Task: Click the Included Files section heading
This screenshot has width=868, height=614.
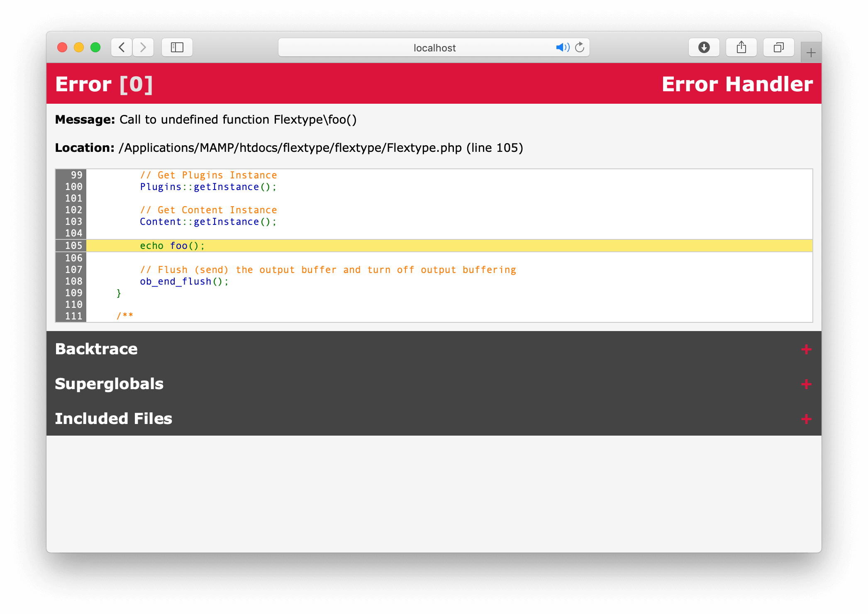Action: coord(113,419)
